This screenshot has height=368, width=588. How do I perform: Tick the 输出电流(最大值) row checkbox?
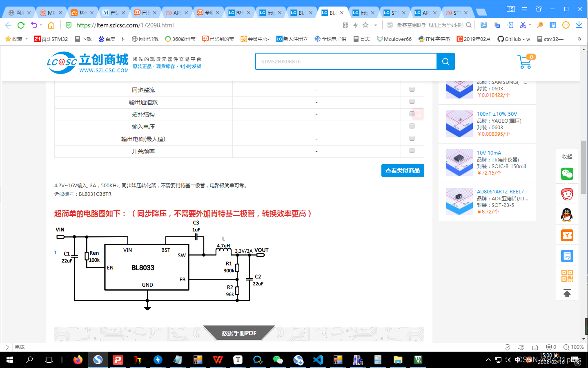(x=412, y=138)
